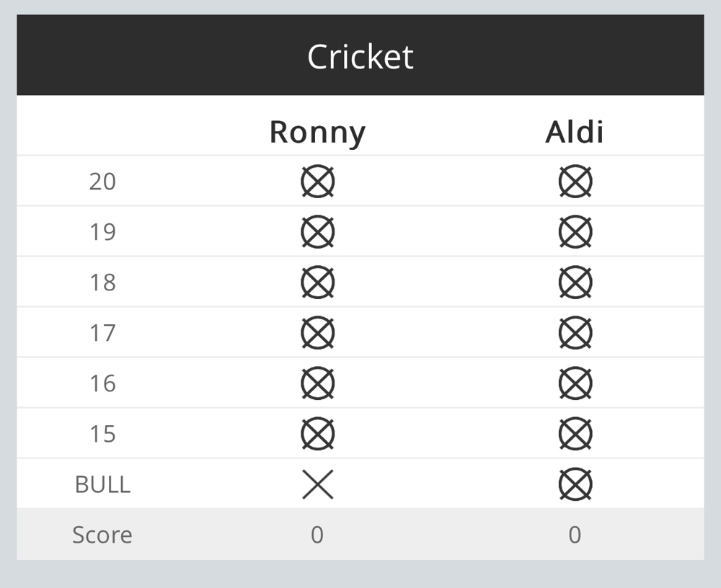Select Aldi's circled X for 16
The image size is (721, 588).
coord(575,383)
